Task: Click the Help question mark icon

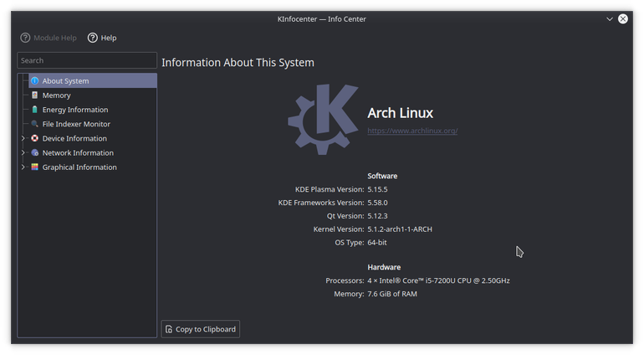Action: [93, 38]
